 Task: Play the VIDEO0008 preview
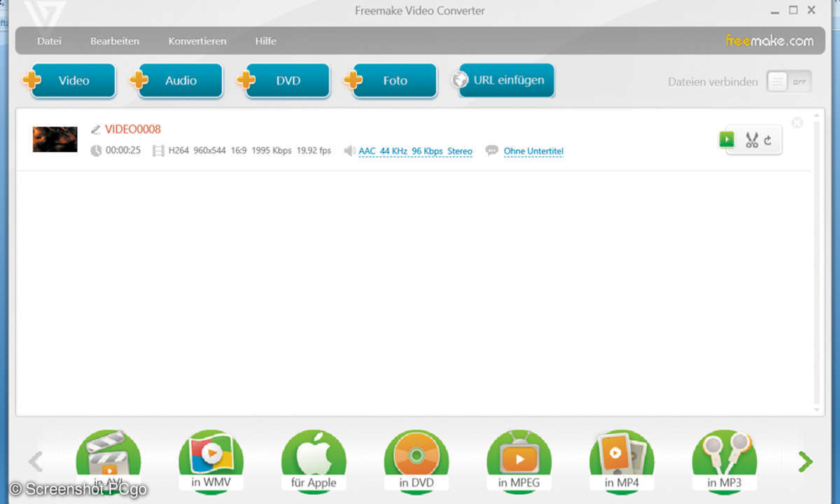(x=727, y=140)
